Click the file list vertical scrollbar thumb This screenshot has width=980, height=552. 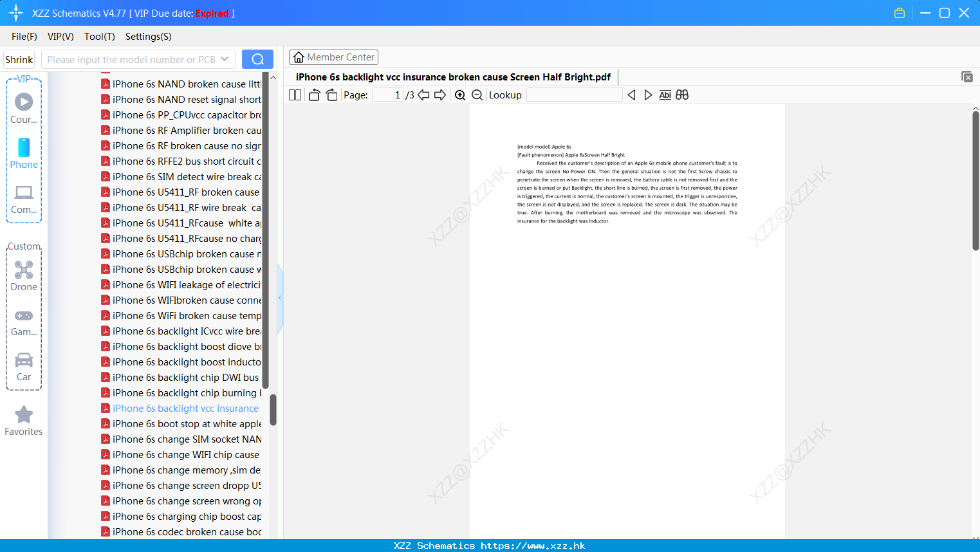click(273, 410)
